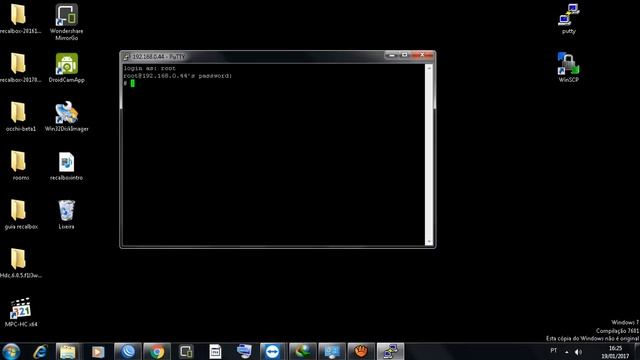Open the PuTTY window system menu icon
The width and height of the screenshot is (640, 360).
pyautogui.click(x=127, y=57)
